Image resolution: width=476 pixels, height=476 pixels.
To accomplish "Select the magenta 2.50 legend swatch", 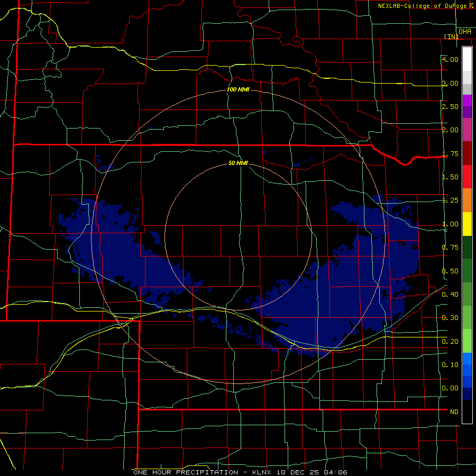I will click(x=467, y=100).
